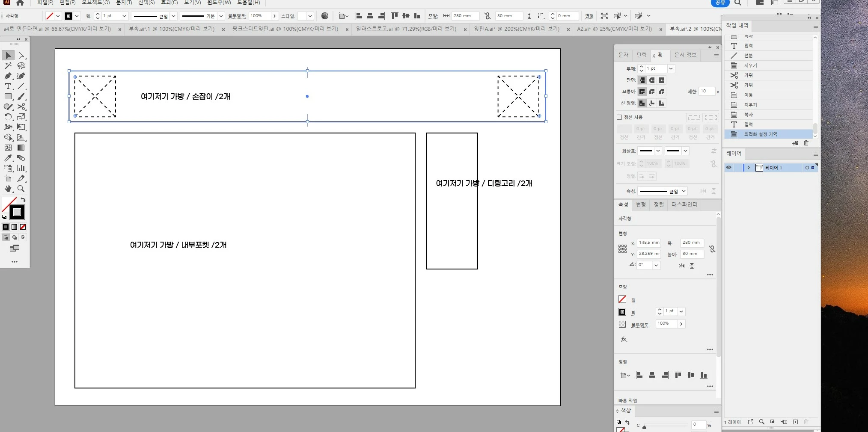This screenshot has width=868, height=432.
Task: Select the Pen tool
Action: [8, 76]
